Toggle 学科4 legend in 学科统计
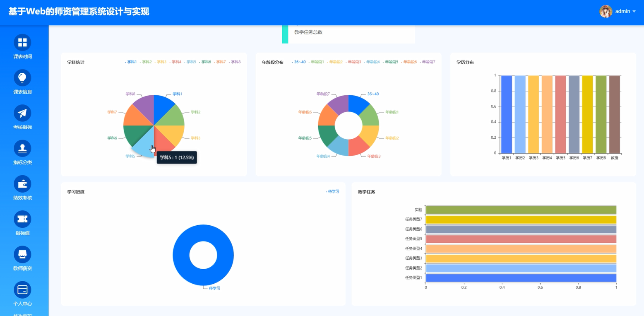This screenshot has width=644, height=316. [x=176, y=62]
